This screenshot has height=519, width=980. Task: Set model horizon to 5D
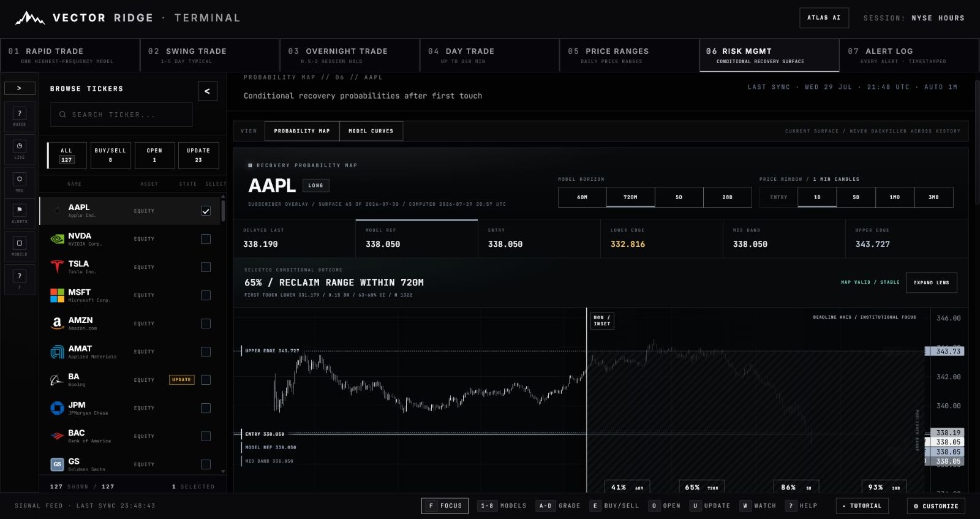pos(679,197)
